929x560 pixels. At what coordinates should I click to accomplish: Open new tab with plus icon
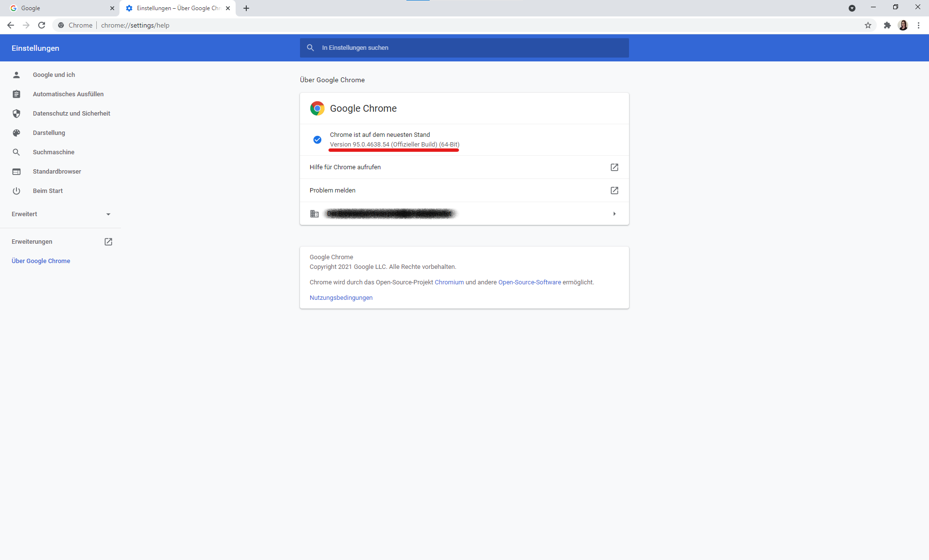(246, 8)
